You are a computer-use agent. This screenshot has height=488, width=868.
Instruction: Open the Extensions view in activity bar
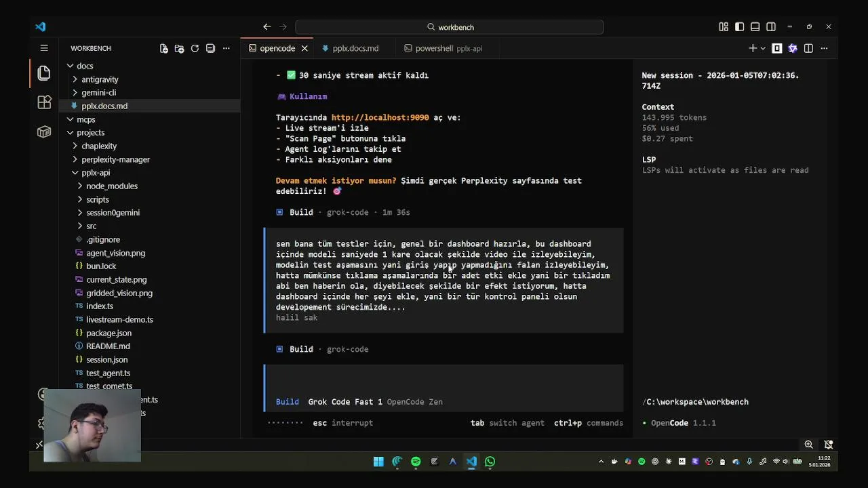(x=44, y=102)
